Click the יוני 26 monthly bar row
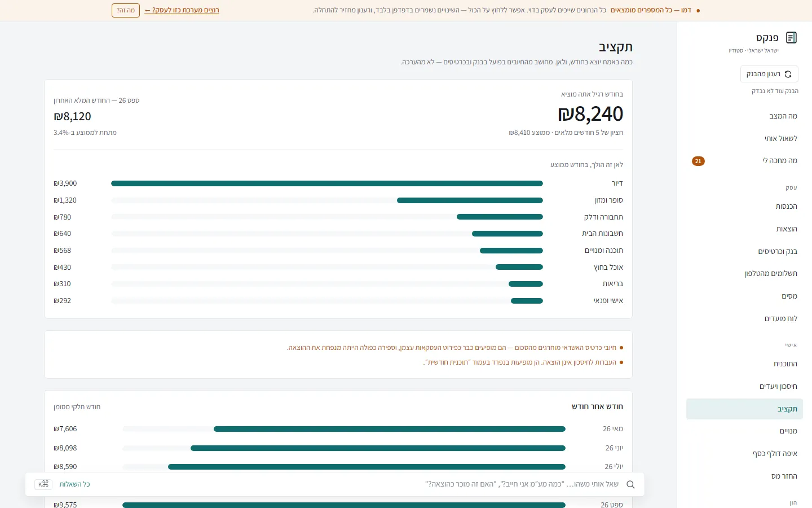 pos(338,448)
